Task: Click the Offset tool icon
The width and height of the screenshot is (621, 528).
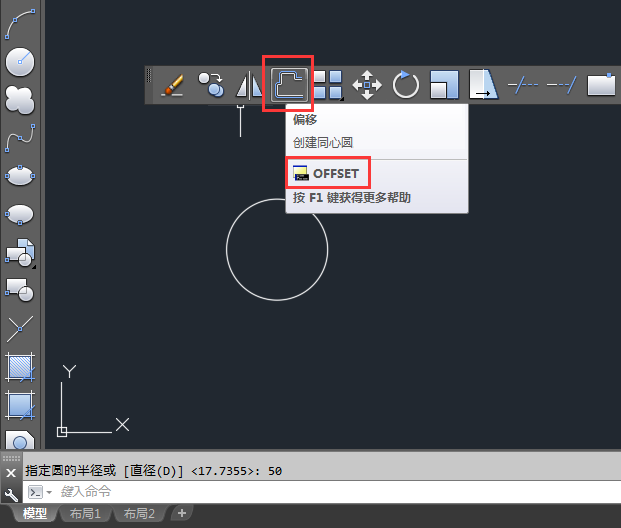Action: click(289, 84)
